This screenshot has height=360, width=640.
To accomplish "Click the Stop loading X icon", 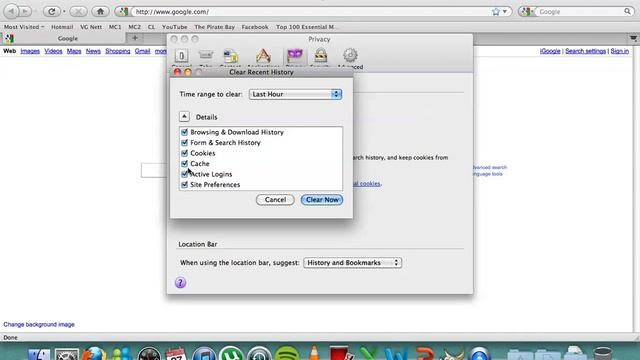I will click(x=78, y=11).
